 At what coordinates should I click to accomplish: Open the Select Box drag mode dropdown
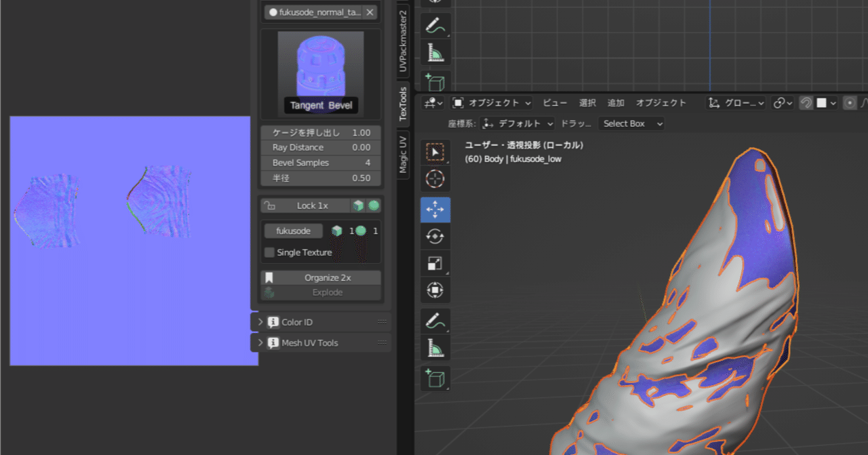tap(631, 123)
